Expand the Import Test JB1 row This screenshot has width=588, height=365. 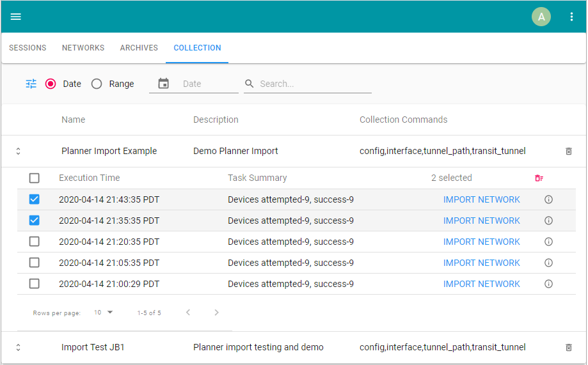(18, 348)
